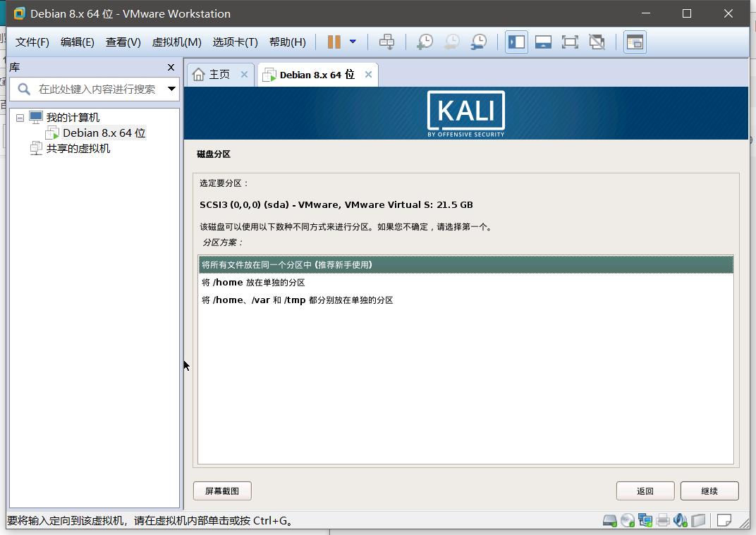This screenshot has width=756, height=535.
Task: Collapse the 我的计算机 tree node
Action: point(20,118)
